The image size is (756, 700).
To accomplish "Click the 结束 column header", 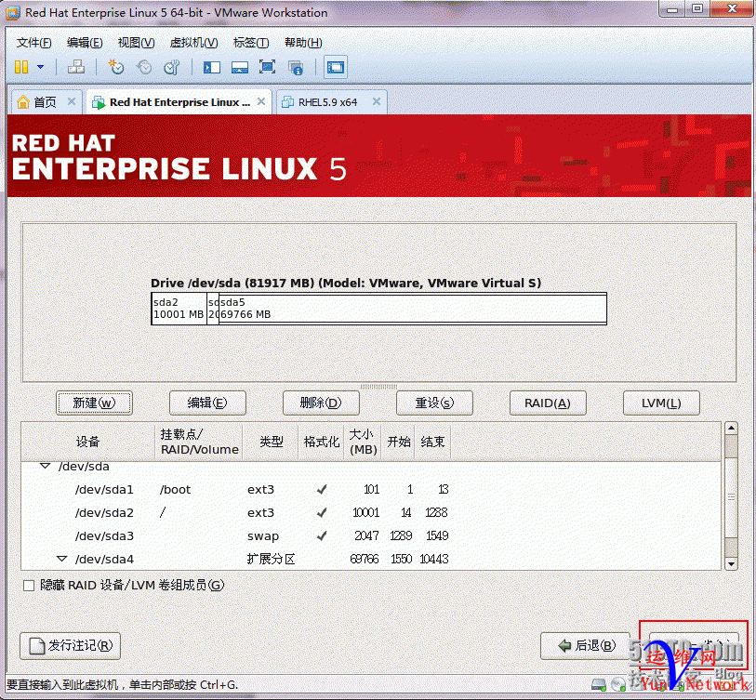I will [x=433, y=442].
